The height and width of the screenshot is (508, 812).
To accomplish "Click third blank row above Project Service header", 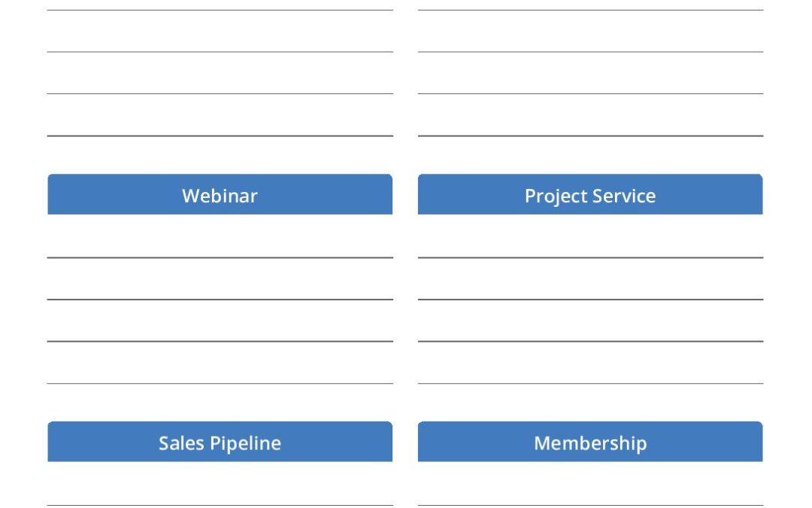I will (590, 32).
